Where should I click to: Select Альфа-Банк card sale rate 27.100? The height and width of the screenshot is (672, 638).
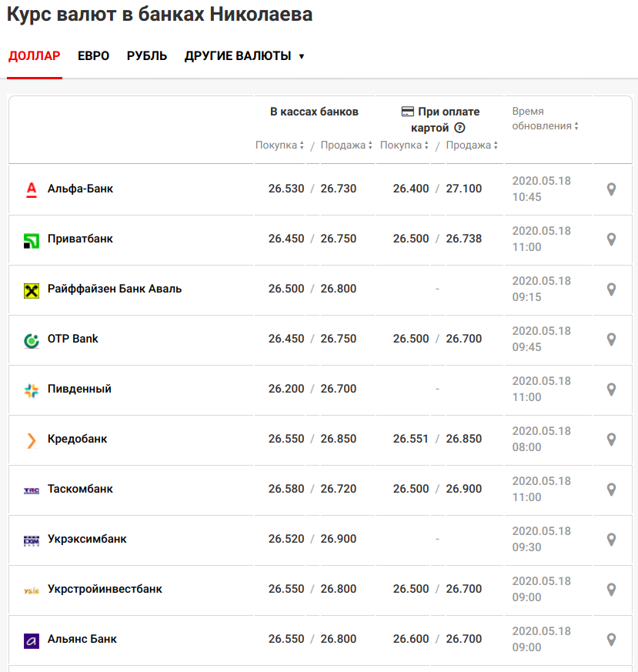pyautogui.click(x=463, y=189)
